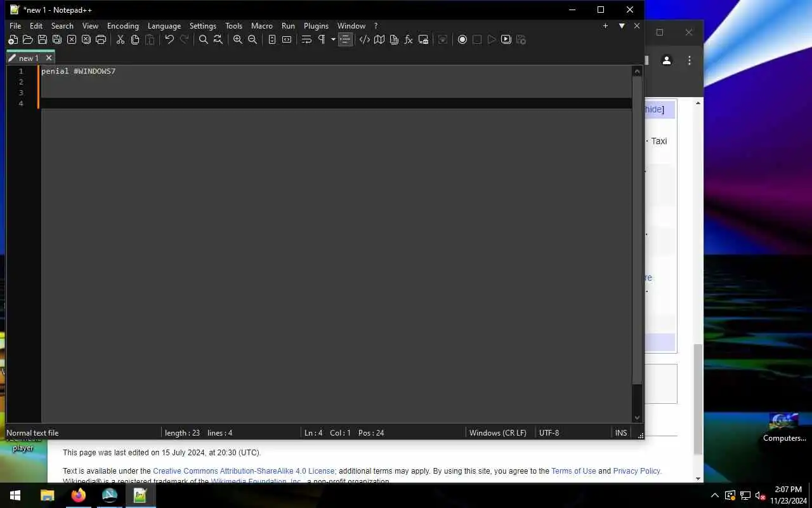Open the Search menu
The image size is (812, 508).
click(x=62, y=26)
